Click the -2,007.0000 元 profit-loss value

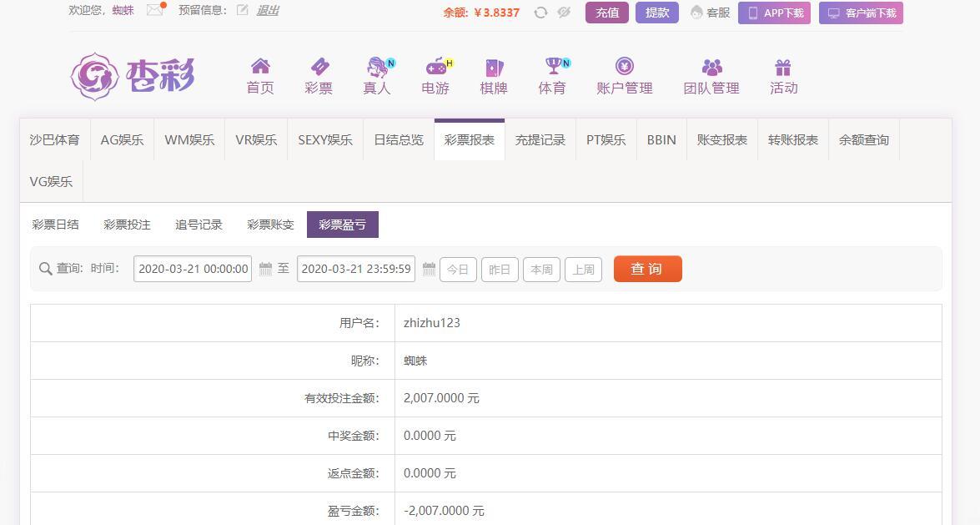click(444, 511)
